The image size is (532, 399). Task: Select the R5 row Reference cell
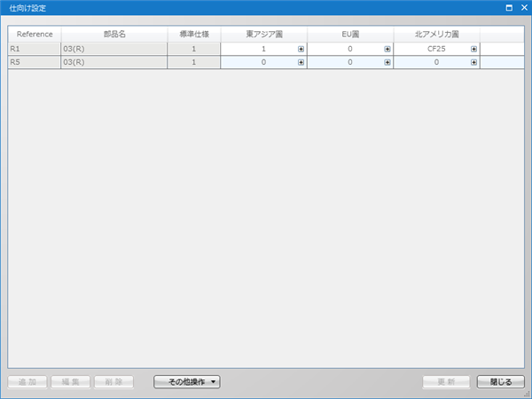[35, 63]
